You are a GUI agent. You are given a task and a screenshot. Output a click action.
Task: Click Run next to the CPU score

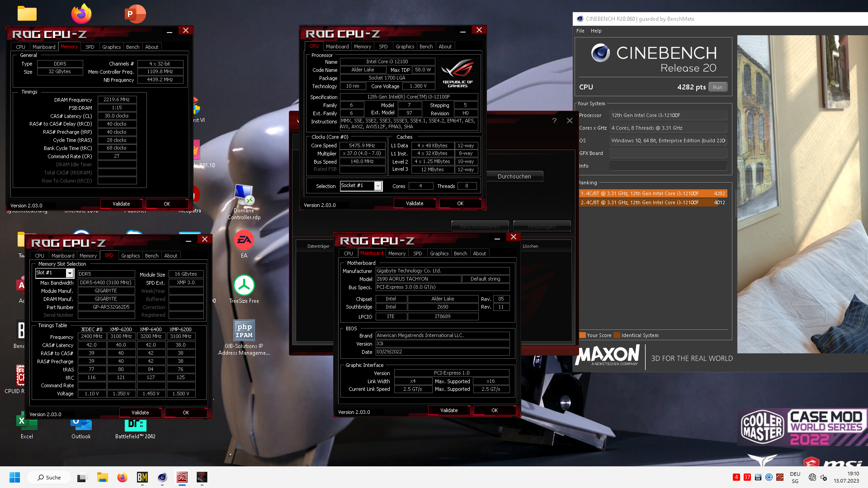(717, 87)
